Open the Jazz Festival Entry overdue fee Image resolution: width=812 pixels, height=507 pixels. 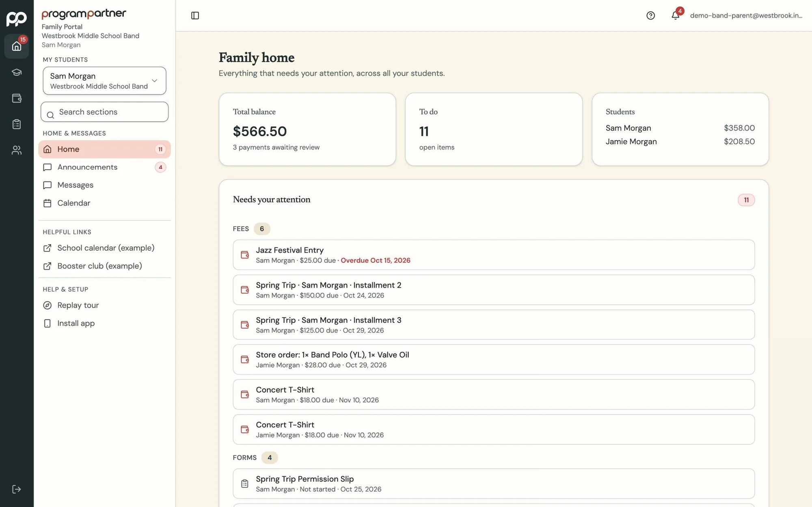click(x=494, y=255)
